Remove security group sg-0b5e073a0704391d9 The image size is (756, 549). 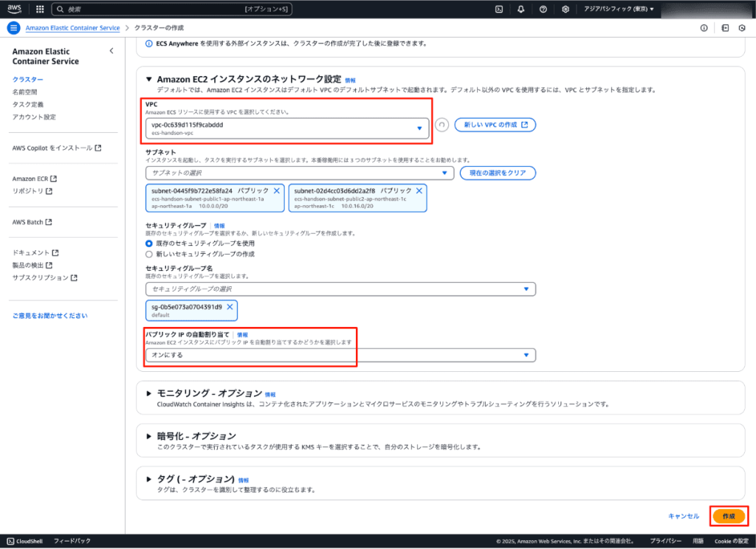point(230,307)
